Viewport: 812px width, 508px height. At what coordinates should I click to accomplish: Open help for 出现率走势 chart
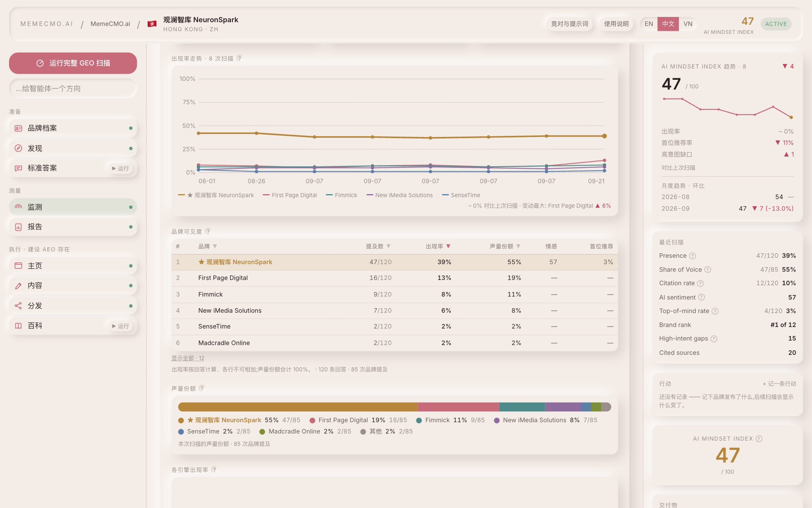point(239,58)
